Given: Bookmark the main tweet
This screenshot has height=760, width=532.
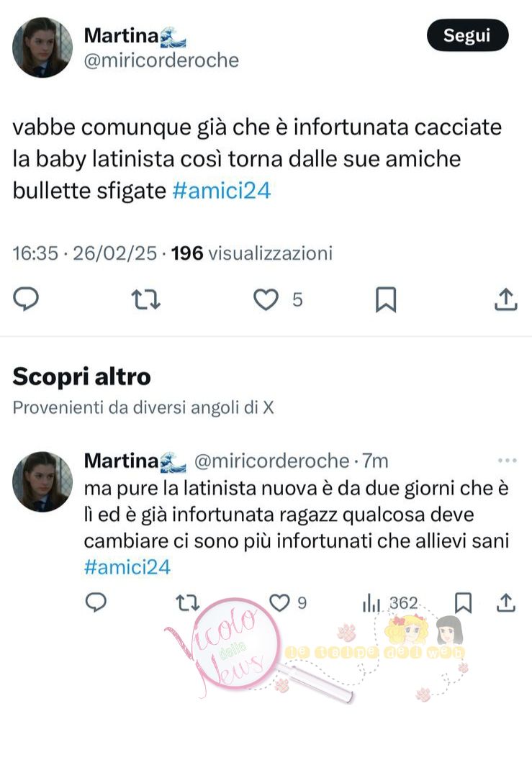Looking at the screenshot, I should 386,299.
